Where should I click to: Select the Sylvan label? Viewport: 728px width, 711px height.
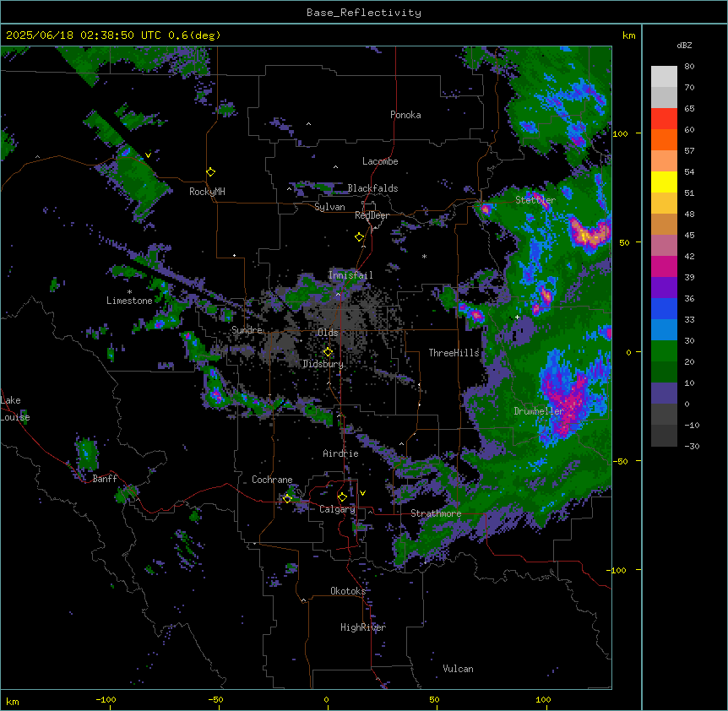(329, 207)
